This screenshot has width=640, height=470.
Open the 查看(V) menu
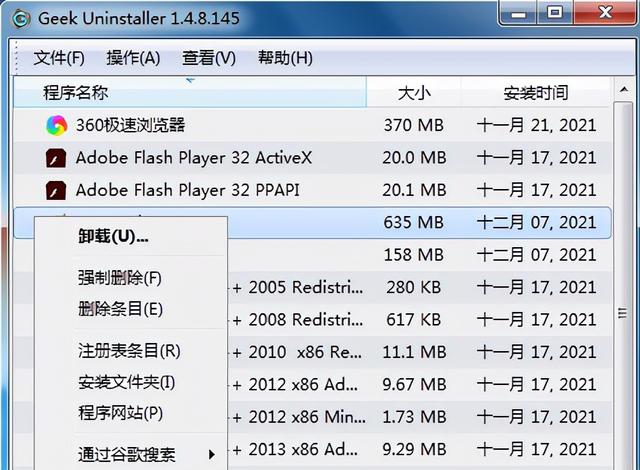pyautogui.click(x=209, y=58)
